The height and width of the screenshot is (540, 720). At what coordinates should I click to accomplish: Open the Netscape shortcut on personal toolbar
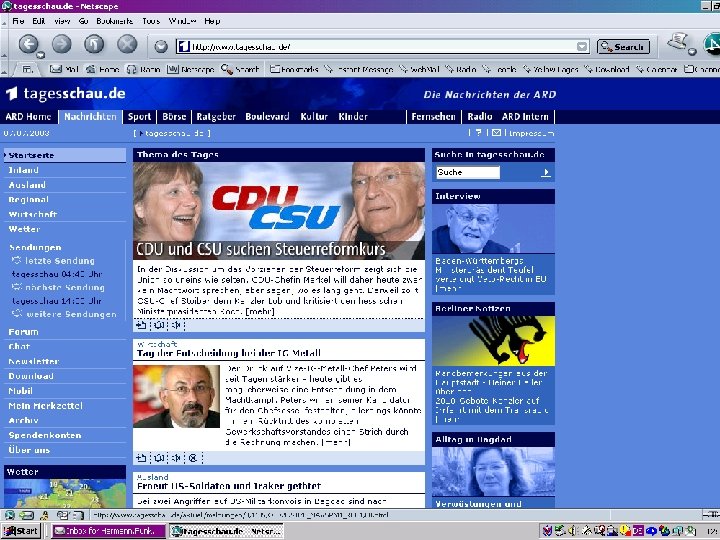point(191,69)
